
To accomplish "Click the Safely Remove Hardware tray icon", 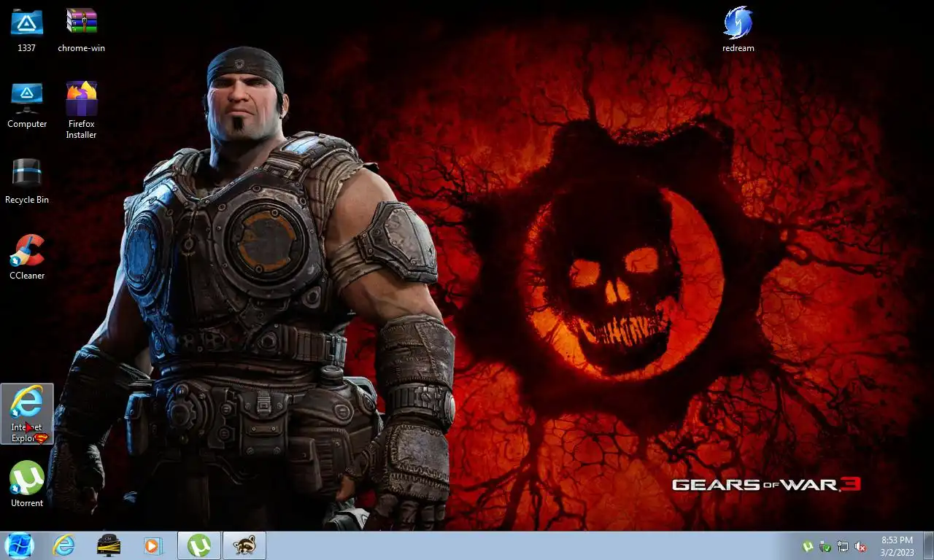I will pyautogui.click(x=825, y=546).
